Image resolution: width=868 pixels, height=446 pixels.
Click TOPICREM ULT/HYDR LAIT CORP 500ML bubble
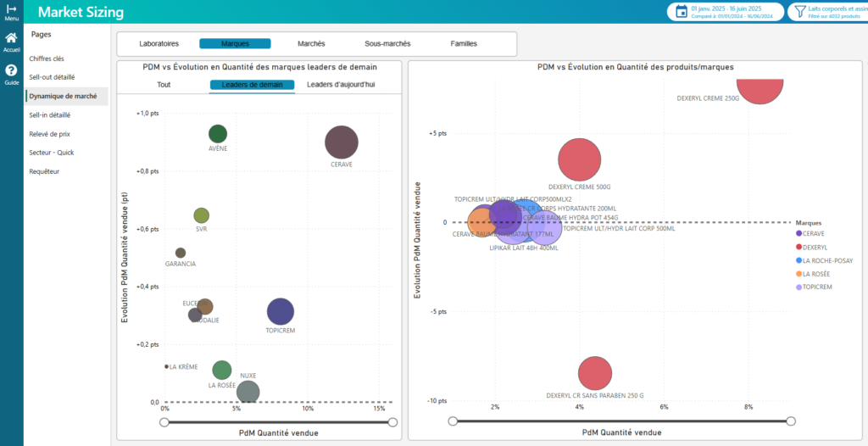tap(544, 228)
